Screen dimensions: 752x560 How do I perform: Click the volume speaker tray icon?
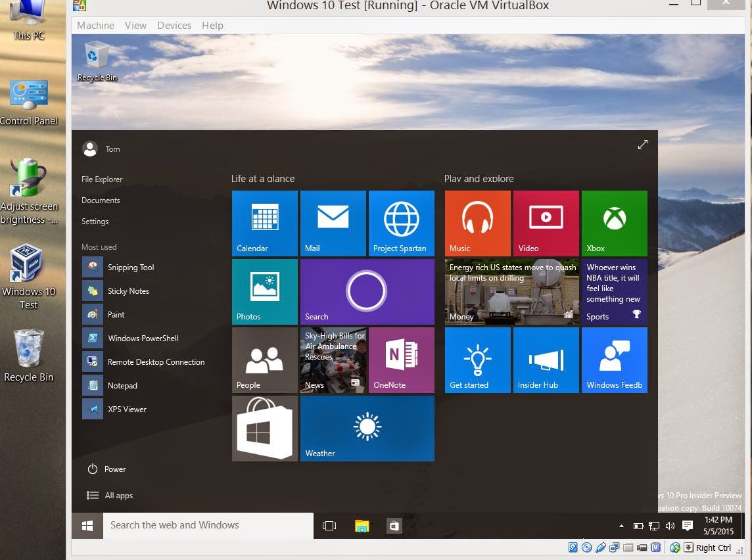coord(670,526)
